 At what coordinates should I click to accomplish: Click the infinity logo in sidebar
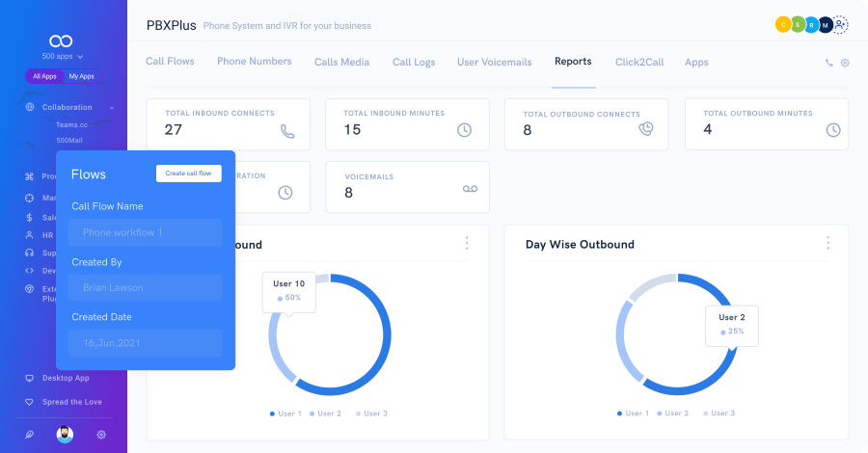pos(61,40)
